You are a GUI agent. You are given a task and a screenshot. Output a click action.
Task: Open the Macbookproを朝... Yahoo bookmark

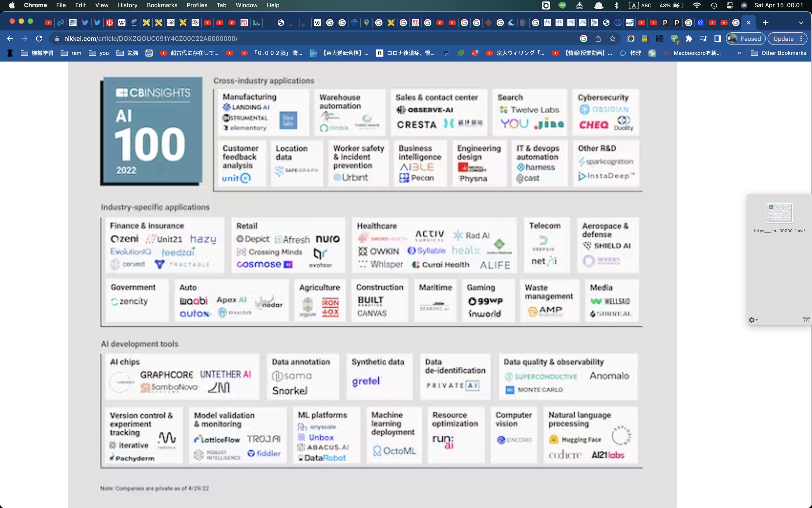(692, 53)
